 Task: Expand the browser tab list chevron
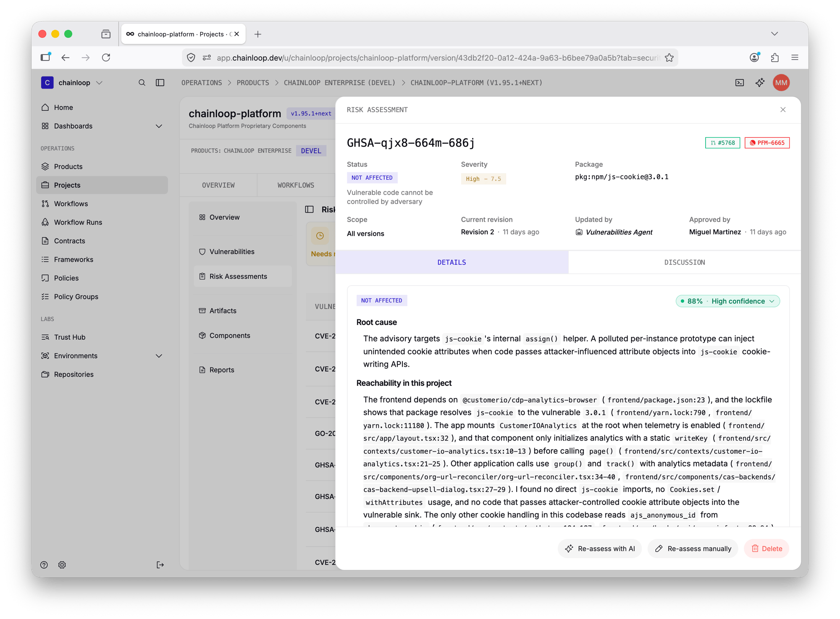click(774, 34)
